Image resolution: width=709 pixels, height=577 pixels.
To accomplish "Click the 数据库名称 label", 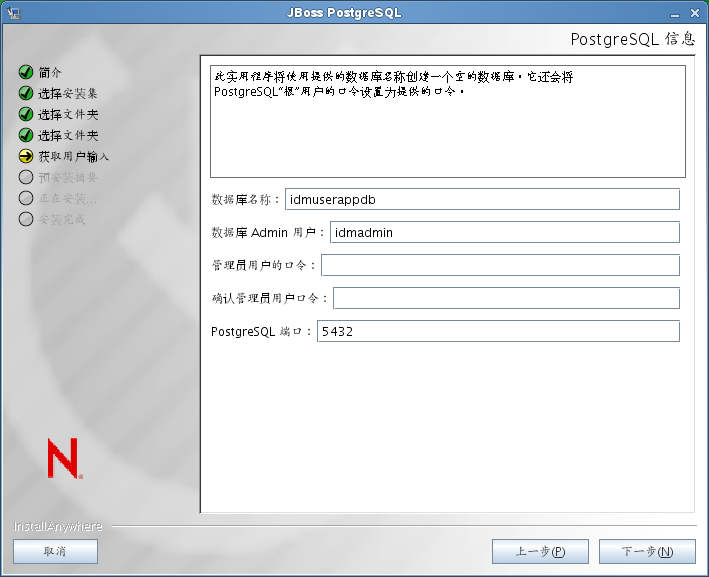I will coord(246,199).
